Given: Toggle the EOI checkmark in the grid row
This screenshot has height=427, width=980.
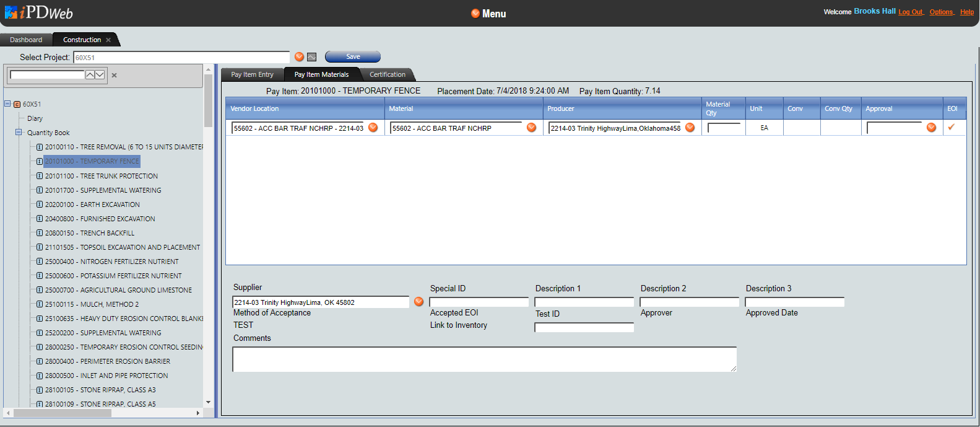Looking at the screenshot, I should (952, 127).
